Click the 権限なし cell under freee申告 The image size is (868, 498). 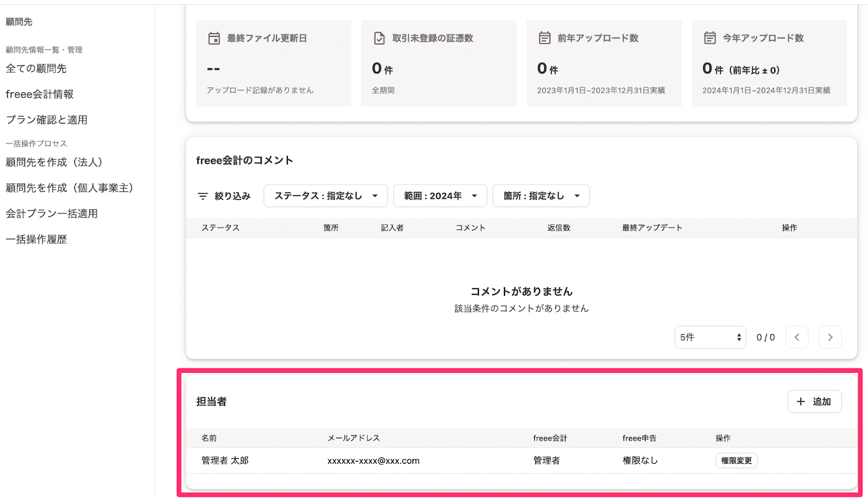coord(640,460)
